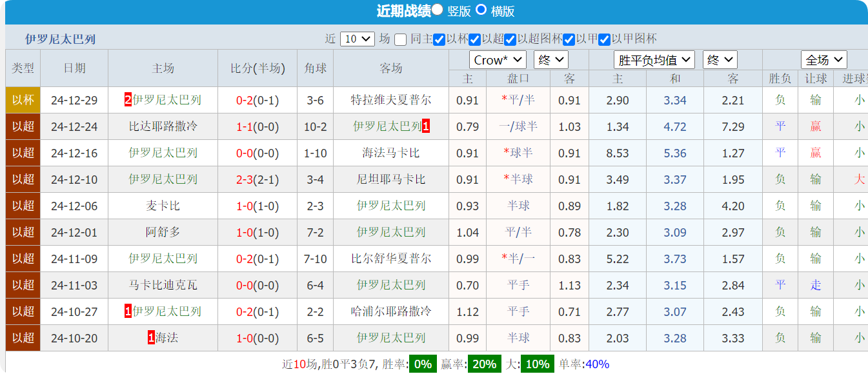
Task: Open the 胜平负均值 dropdown
Action: [x=653, y=59]
